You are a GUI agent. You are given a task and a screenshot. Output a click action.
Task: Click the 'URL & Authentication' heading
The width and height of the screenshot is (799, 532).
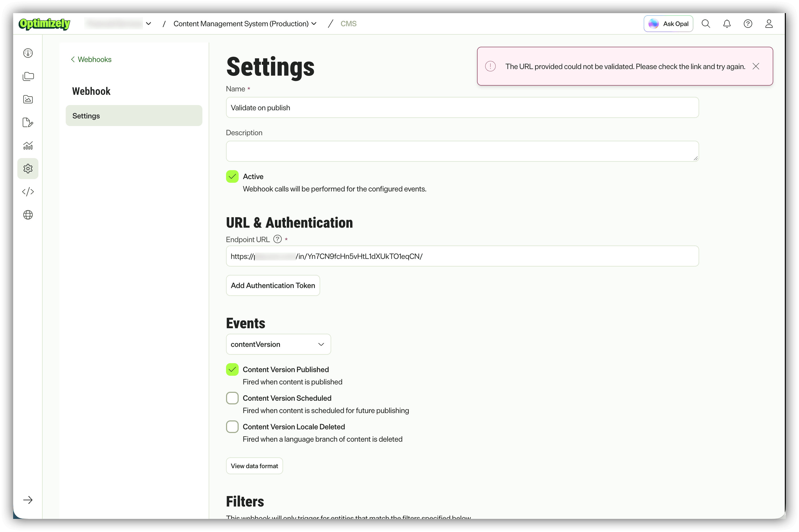point(289,223)
